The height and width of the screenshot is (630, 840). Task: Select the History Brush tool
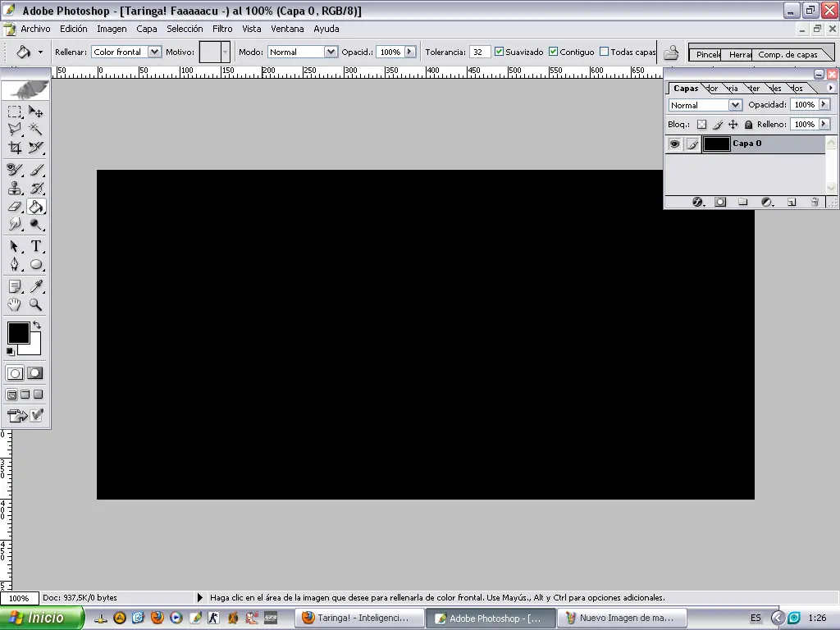(36, 188)
